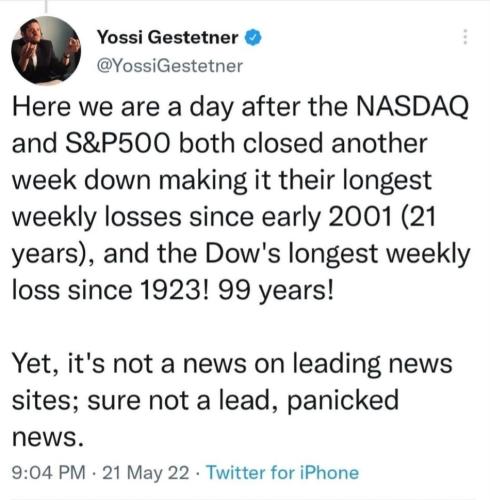The height and width of the screenshot is (500, 490).
Task: Click the 1923! text in the tweet
Action: click(174, 290)
